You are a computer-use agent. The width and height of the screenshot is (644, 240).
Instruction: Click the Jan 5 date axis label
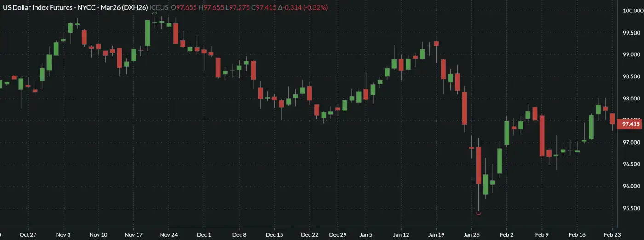366,234
